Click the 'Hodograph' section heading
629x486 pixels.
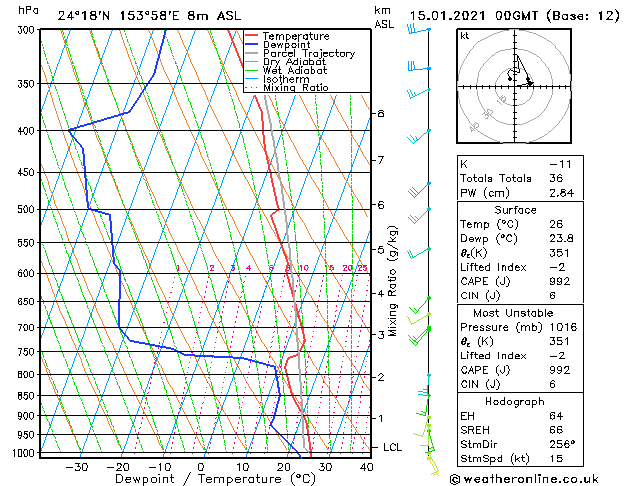click(x=515, y=402)
